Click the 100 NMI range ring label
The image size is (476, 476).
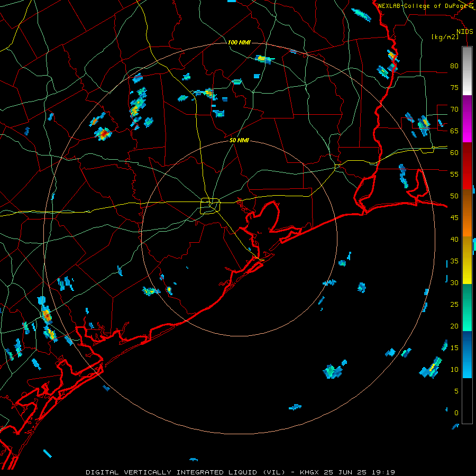239,42
